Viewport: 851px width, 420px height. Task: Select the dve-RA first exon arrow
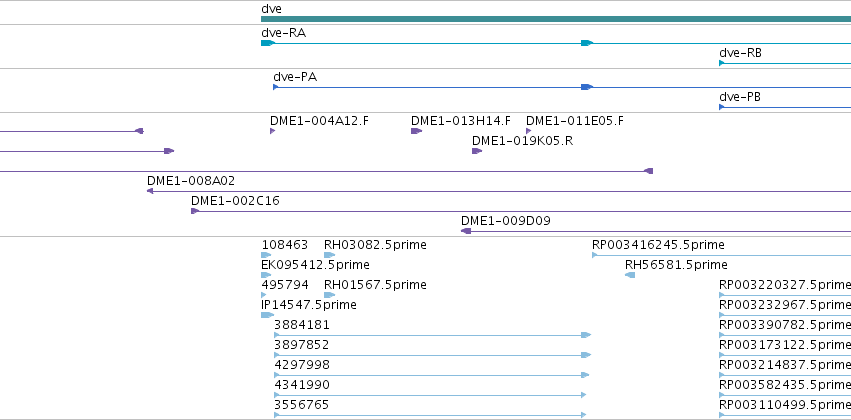(268, 43)
